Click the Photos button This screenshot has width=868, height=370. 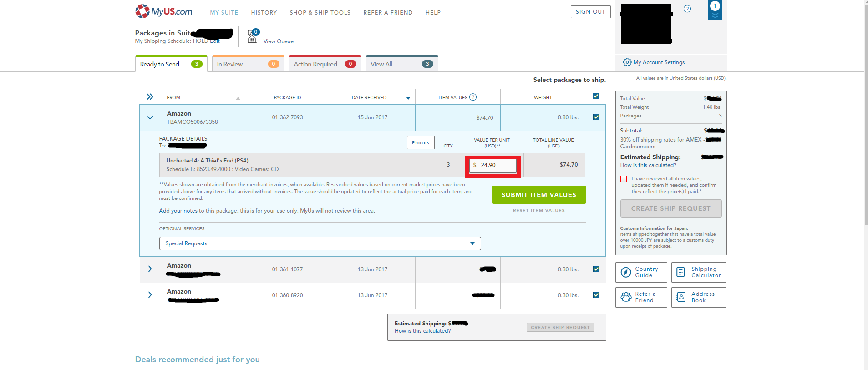coord(421,142)
